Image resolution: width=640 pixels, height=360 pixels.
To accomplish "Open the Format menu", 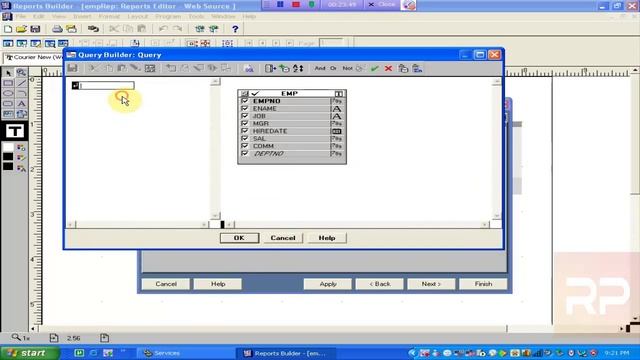I will click(x=109, y=16).
